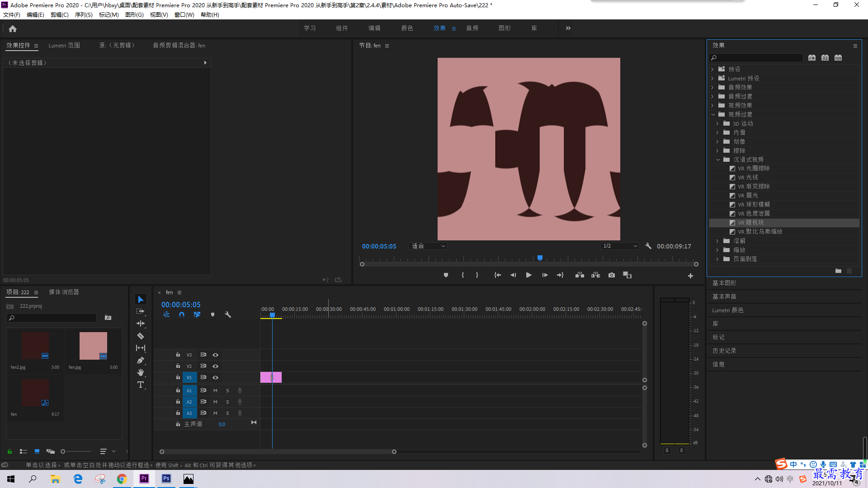Screen dimensions: 868x488
Task: Open the 文件(F) menu
Action: click(x=12, y=15)
